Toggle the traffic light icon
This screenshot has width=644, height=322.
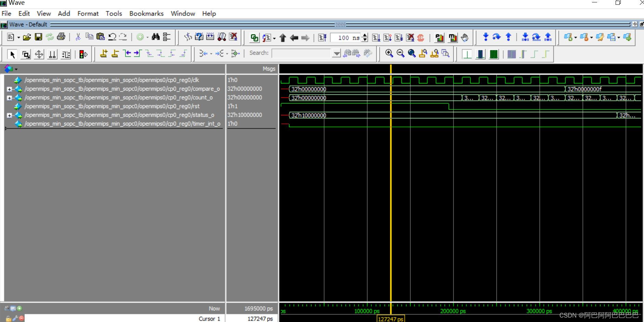(x=83, y=54)
